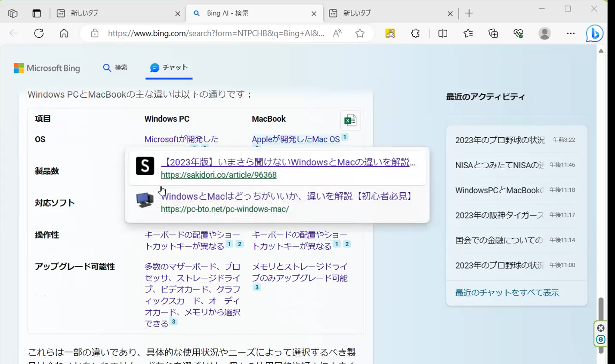Add this page to favorites star

[360, 33]
